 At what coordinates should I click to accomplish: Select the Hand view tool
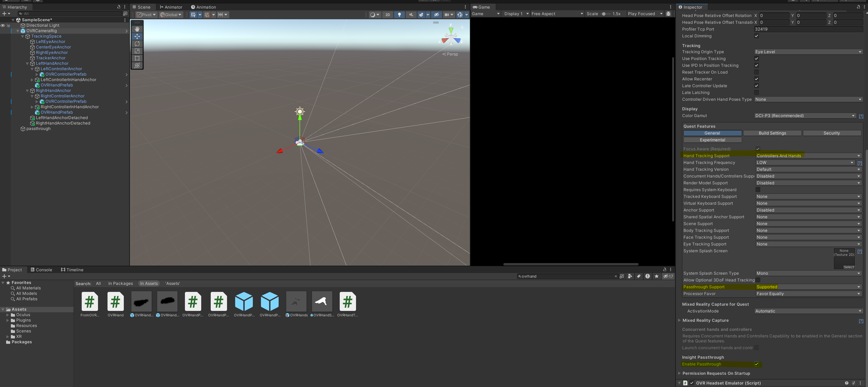137,29
